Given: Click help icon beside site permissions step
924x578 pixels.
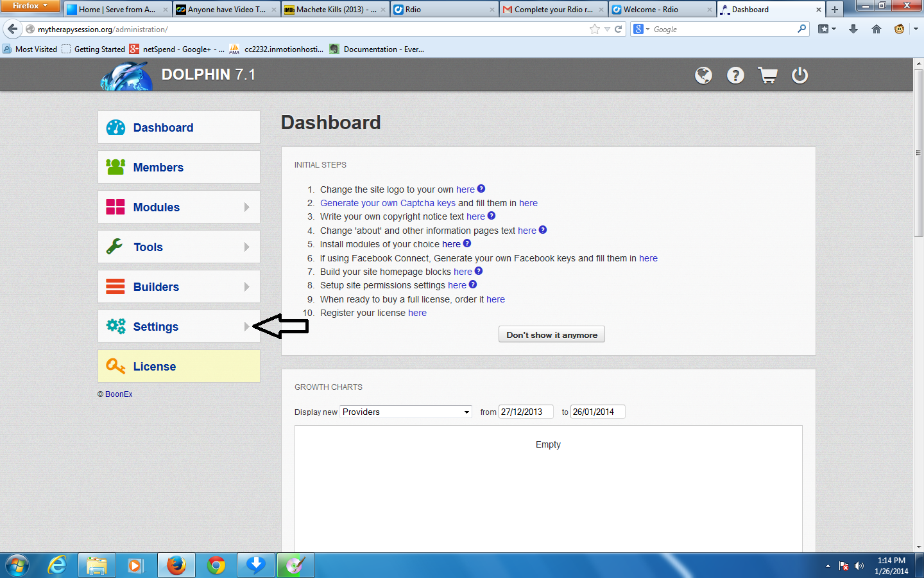Looking at the screenshot, I should point(473,285).
